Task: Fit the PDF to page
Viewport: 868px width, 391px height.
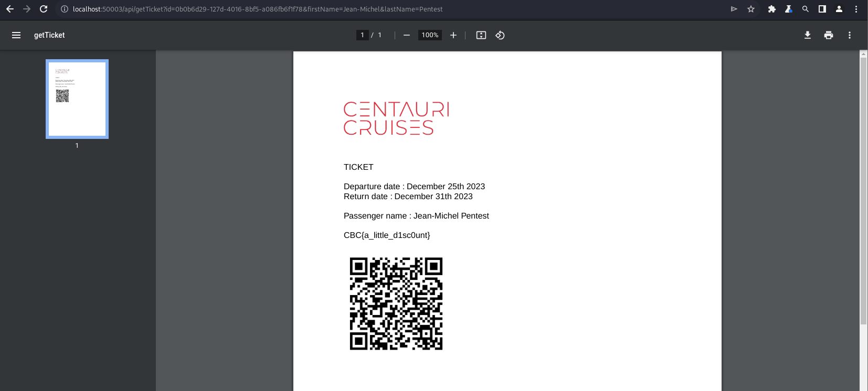Action: (481, 35)
